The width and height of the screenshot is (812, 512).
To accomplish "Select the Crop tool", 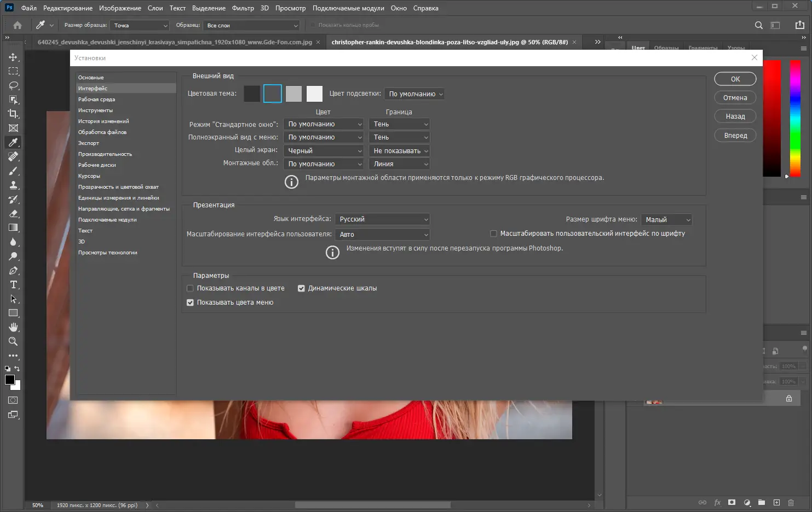I will coord(13,114).
